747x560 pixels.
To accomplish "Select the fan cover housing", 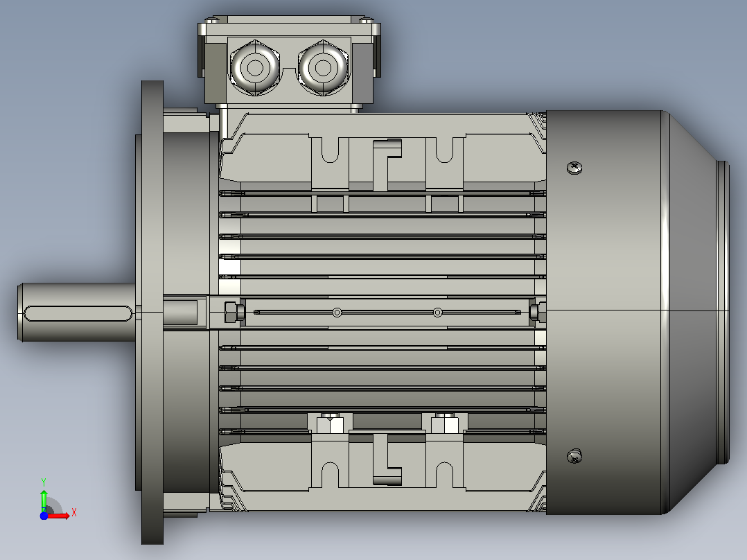I will point(638,313).
